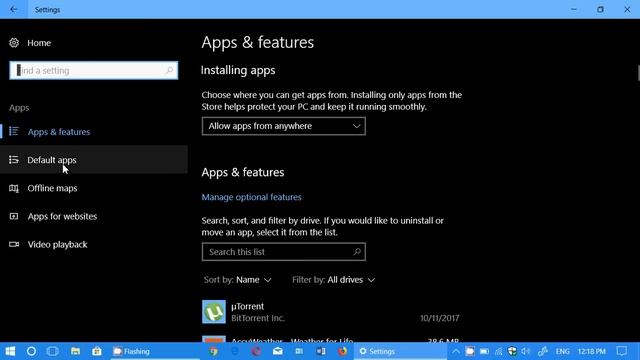Open Manage optional features link

coord(251,197)
